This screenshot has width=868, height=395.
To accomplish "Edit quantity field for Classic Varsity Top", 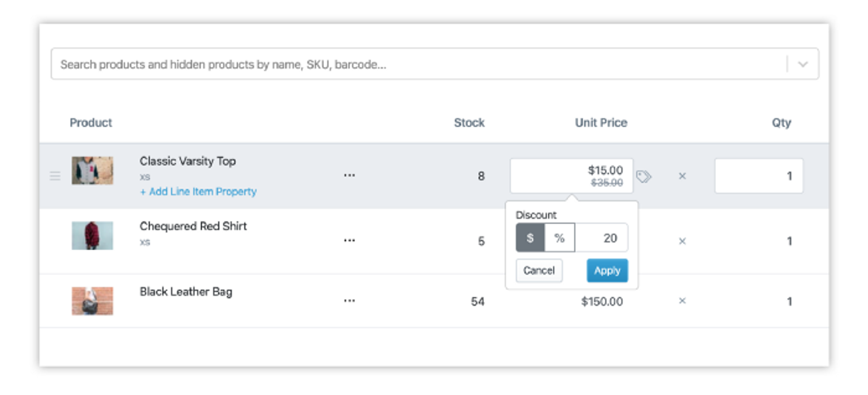I will click(x=759, y=176).
